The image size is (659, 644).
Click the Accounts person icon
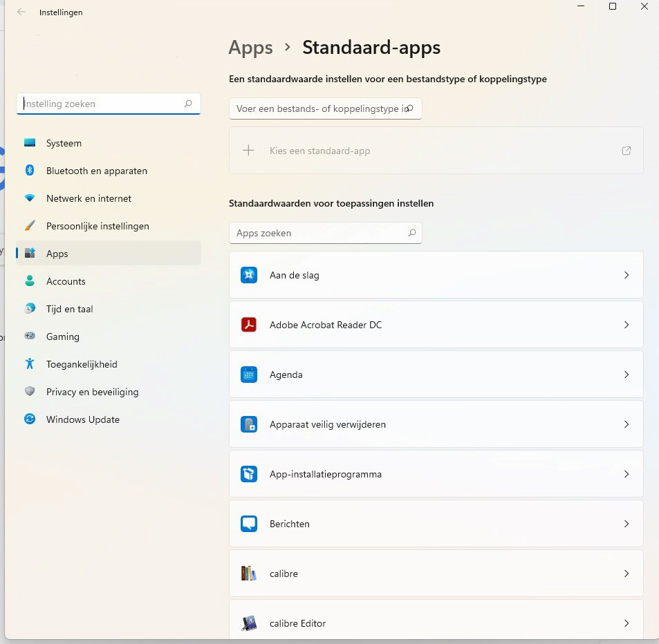(x=30, y=281)
